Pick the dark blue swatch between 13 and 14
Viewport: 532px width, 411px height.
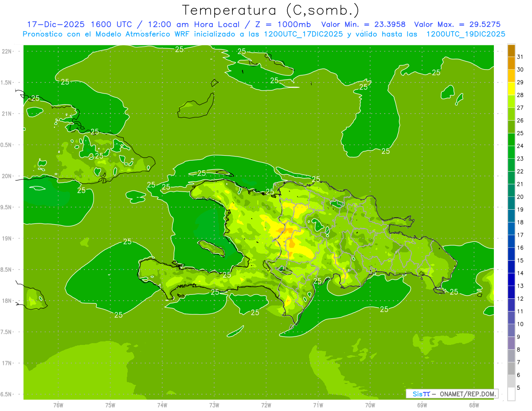click(511, 279)
